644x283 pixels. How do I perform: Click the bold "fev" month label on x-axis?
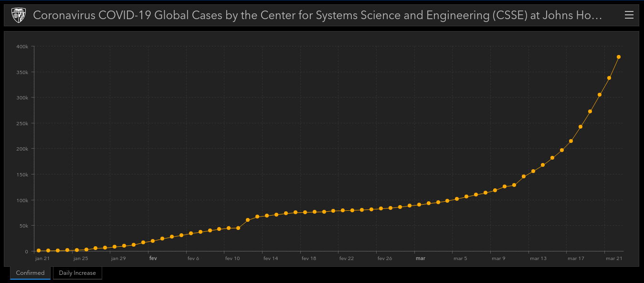pos(153,259)
